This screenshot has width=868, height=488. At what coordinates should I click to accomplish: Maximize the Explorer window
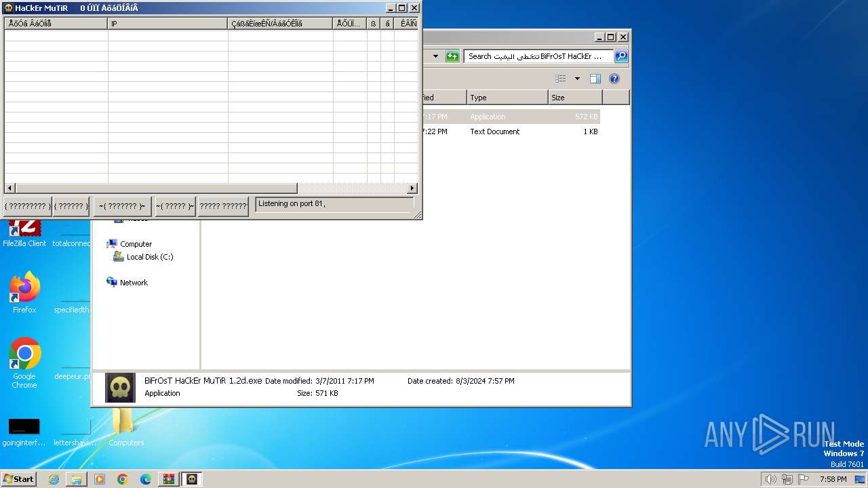[611, 37]
